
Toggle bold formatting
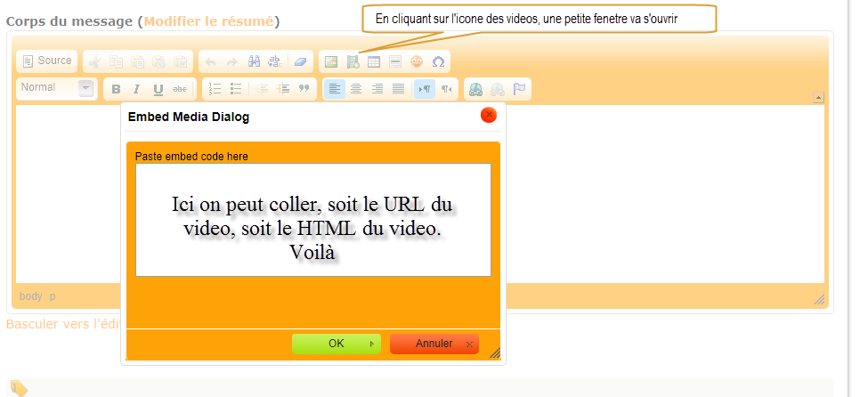(116, 89)
